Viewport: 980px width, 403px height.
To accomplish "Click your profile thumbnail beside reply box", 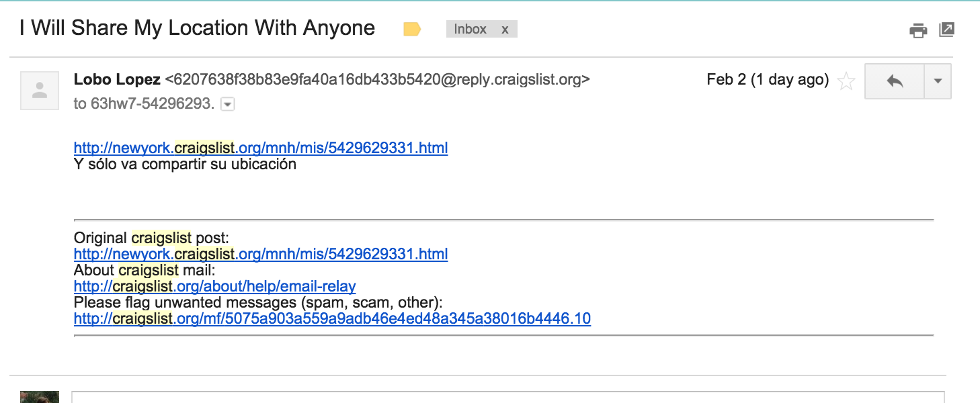I will coord(40,397).
